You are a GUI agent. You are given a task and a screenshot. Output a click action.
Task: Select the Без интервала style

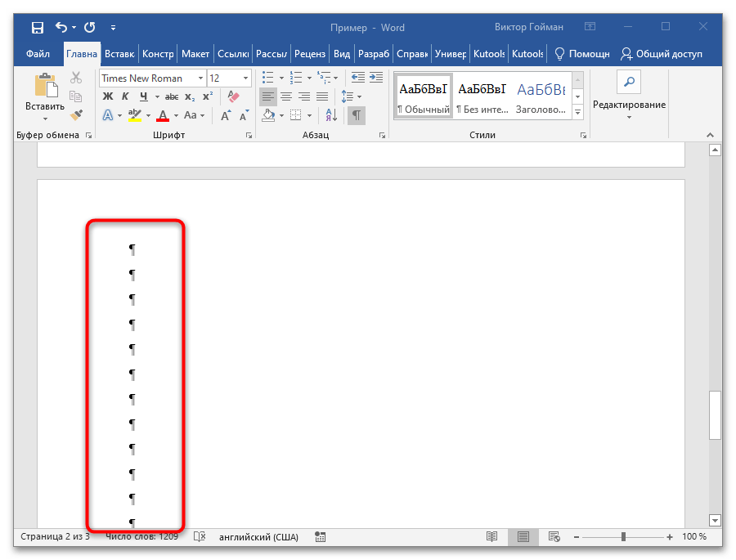pos(482,96)
